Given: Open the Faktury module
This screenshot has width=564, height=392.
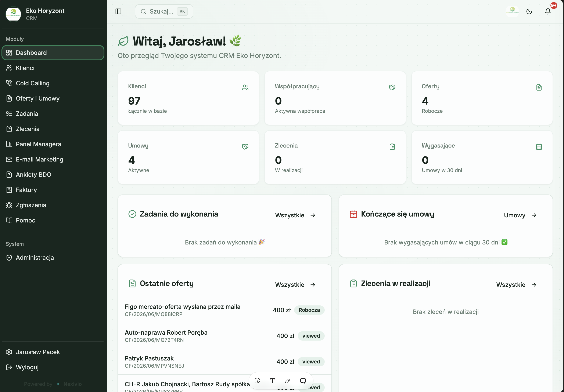Looking at the screenshot, I should click(53, 190).
